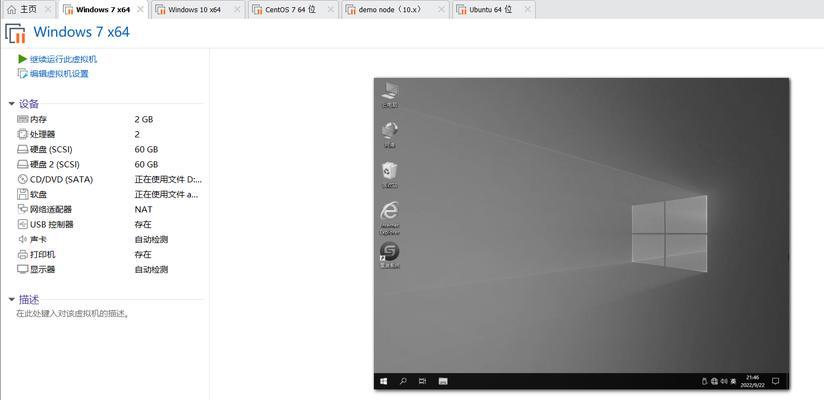
Task: Click the 自动检测 value for 显示器
Action: coord(151,269)
